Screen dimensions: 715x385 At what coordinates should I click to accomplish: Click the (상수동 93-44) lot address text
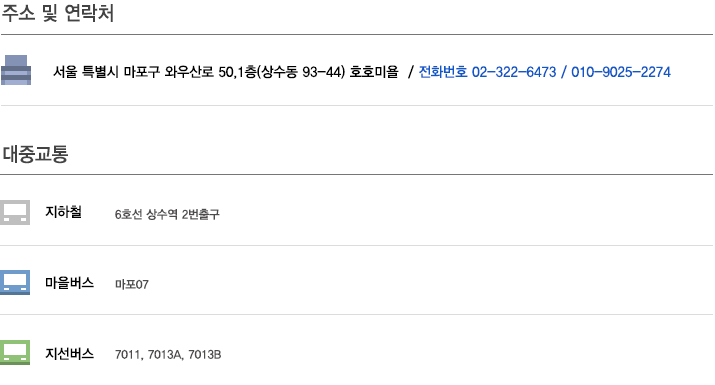[301, 72]
